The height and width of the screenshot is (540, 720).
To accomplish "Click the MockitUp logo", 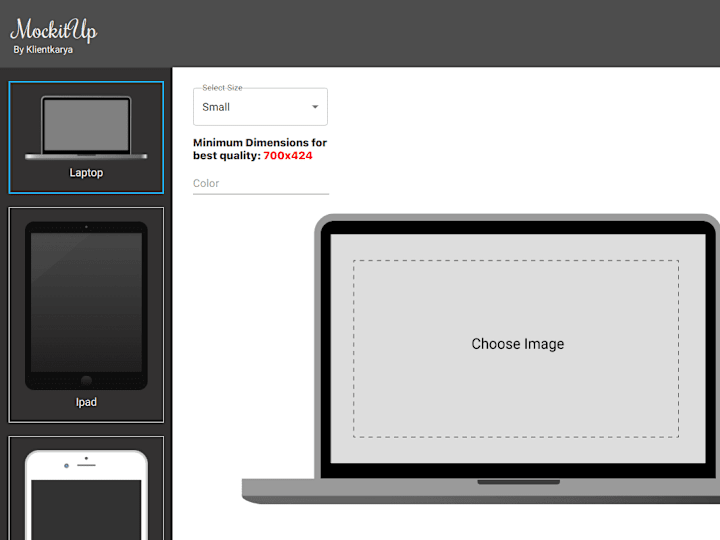I will point(54,30).
